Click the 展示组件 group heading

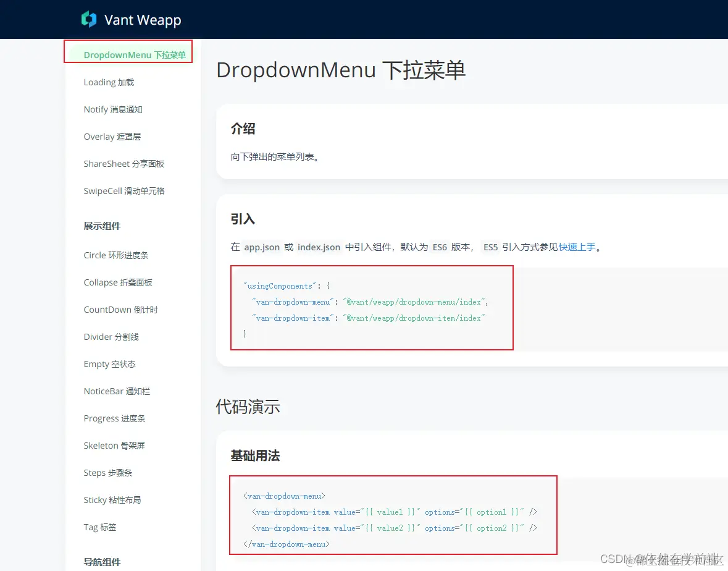[102, 226]
